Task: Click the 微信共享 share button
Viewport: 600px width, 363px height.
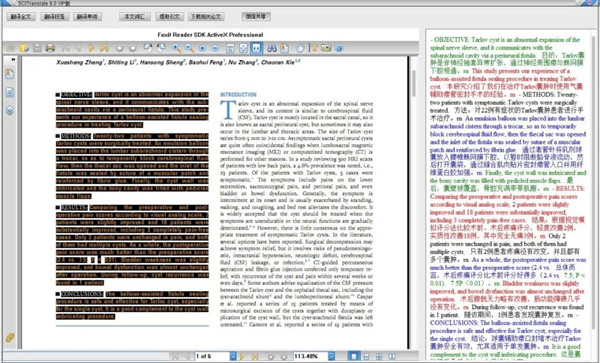Action: [256, 16]
